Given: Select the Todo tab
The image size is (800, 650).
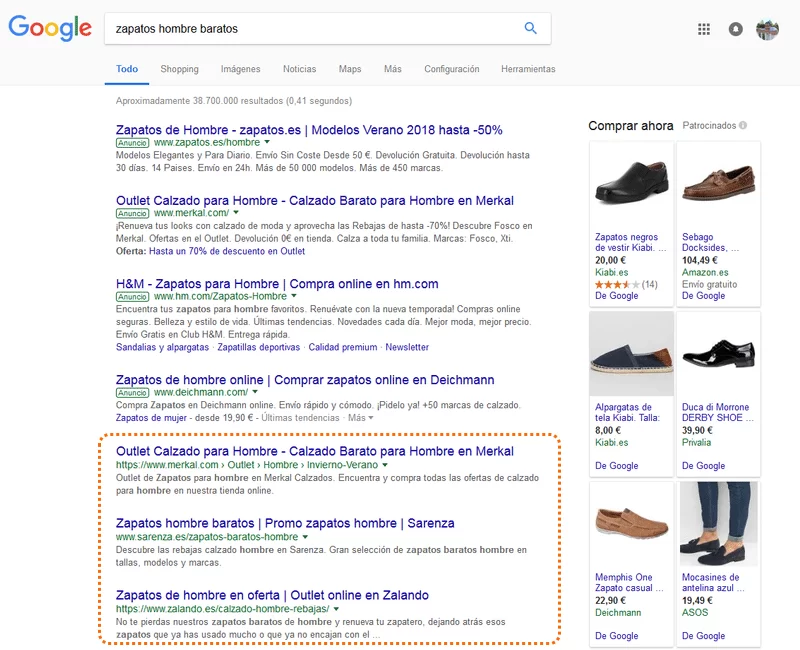Looking at the screenshot, I should (127, 69).
